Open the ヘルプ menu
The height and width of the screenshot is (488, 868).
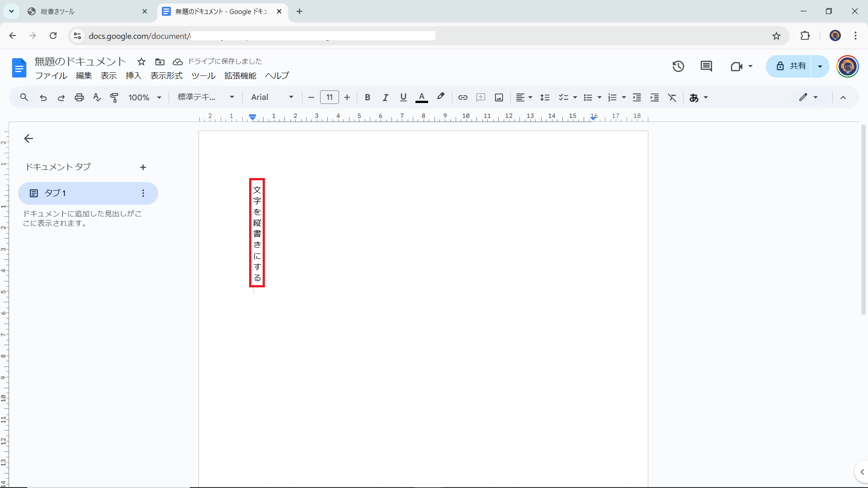pyautogui.click(x=277, y=75)
